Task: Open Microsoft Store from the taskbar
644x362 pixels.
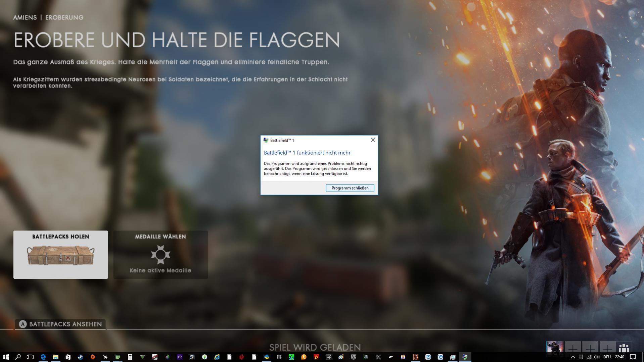Action: pyautogui.click(x=68, y=357)
